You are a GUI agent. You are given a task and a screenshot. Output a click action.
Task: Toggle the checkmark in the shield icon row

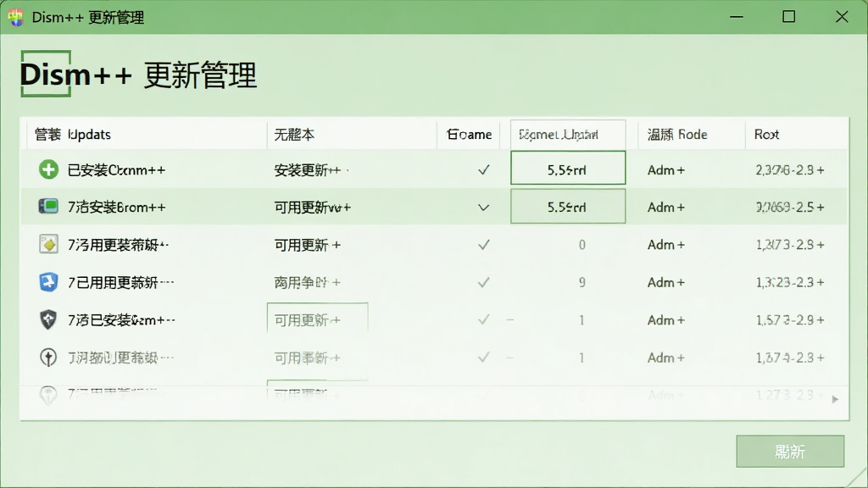click(x=484, y=319)
